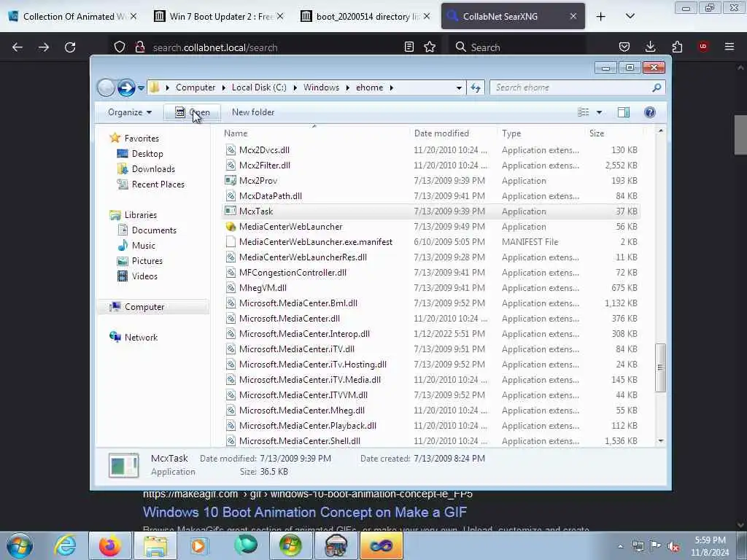Click the McxTask thumbnail in details pane

pyautogui.click(x=124, y=465)
